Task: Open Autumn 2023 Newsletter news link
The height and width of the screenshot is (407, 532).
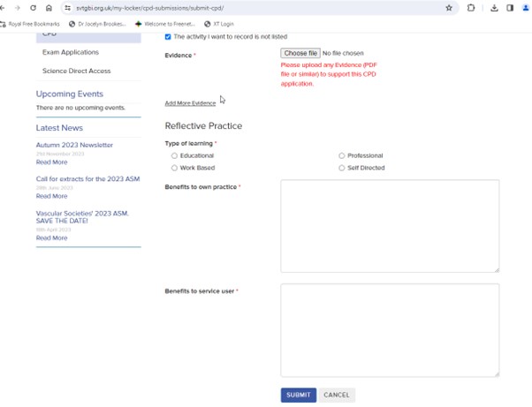Action: [74, 145]
